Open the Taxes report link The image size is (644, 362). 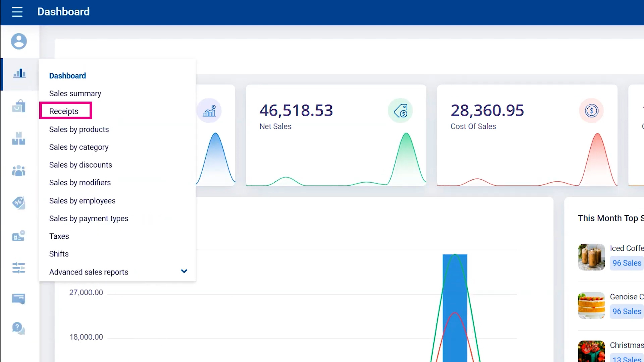(x=59, y=236)
